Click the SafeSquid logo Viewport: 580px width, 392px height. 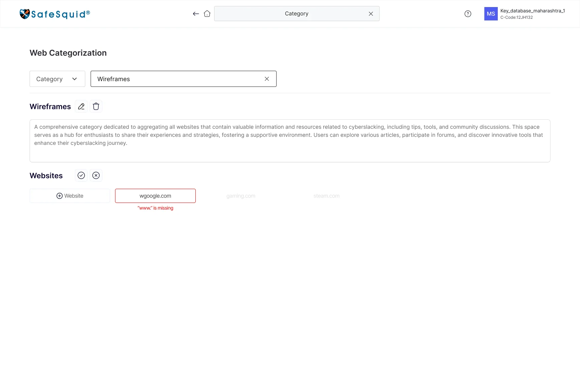click(55, 14)
